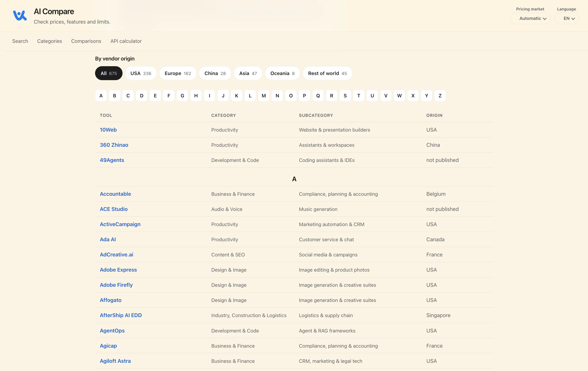
Task: Open the Comparisons nav item
Action: point(86,41)
